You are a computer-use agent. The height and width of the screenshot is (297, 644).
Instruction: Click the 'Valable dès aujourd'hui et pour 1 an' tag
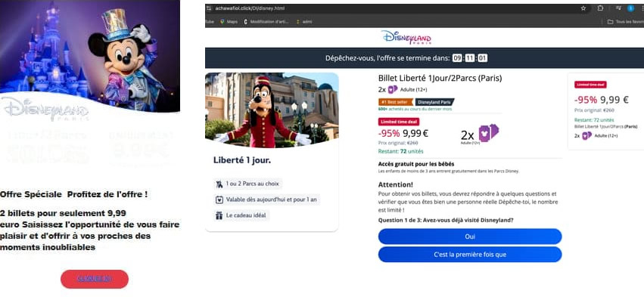pos(266,200)
